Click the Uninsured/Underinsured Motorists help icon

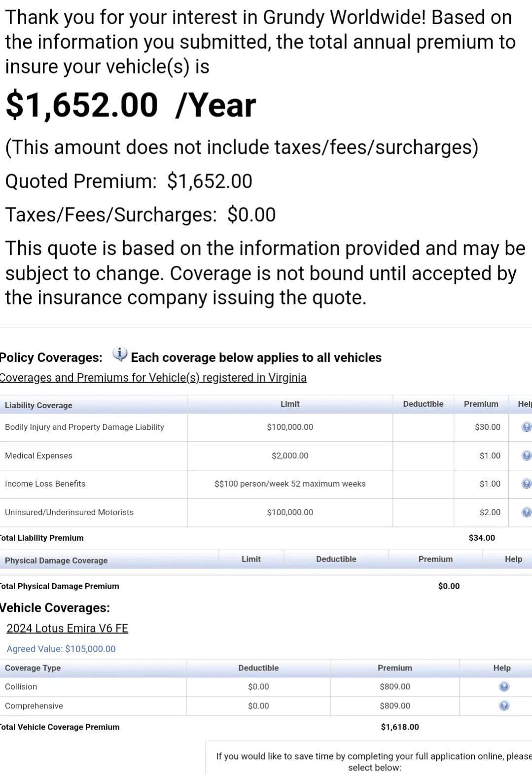point(526,512)
